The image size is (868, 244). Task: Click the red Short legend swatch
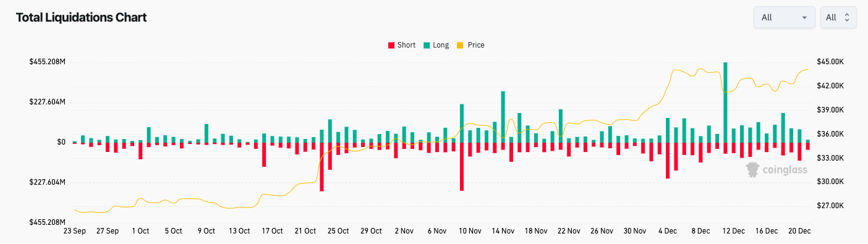[391, 45]
